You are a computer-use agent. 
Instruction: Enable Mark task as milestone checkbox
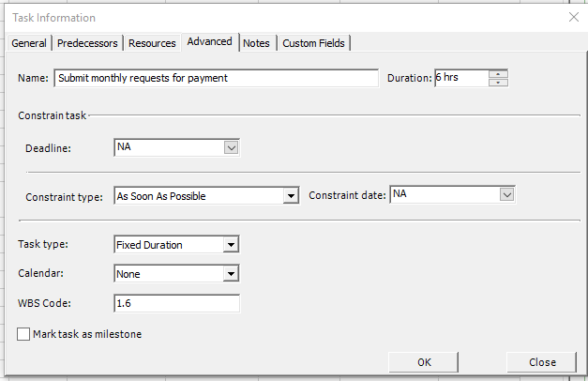[x=23, y=334]
